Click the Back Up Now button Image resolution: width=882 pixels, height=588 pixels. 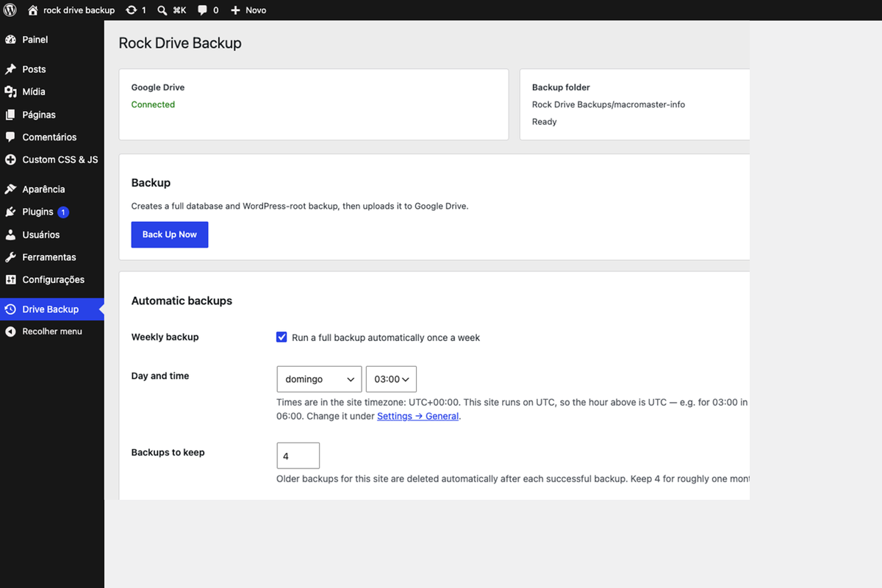click(x=170, y=234)
